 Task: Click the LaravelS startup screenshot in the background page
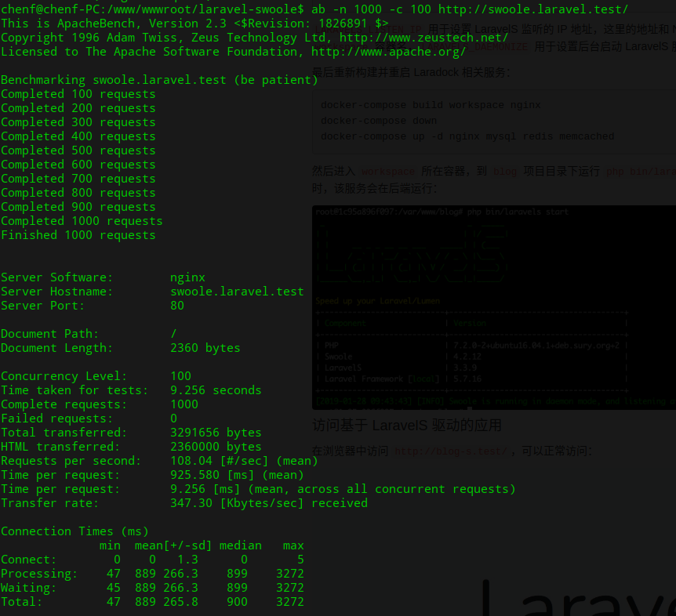[493, 307]
